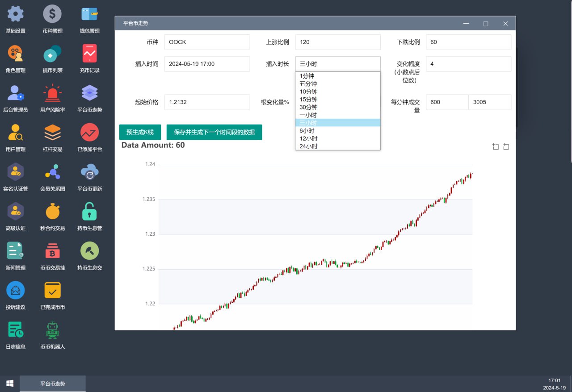Choose 12小时 duration option

[338, 138]
